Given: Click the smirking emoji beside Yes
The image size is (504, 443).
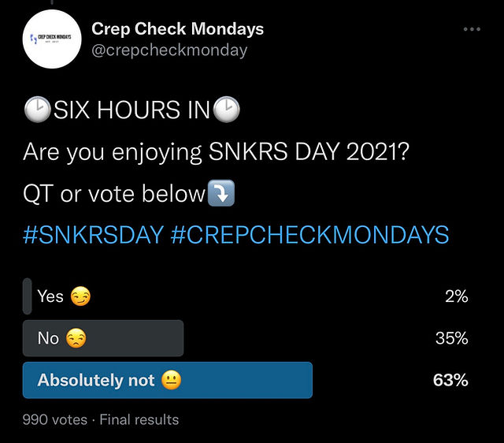Looking at the screenshot, I should tap(80, 297).
